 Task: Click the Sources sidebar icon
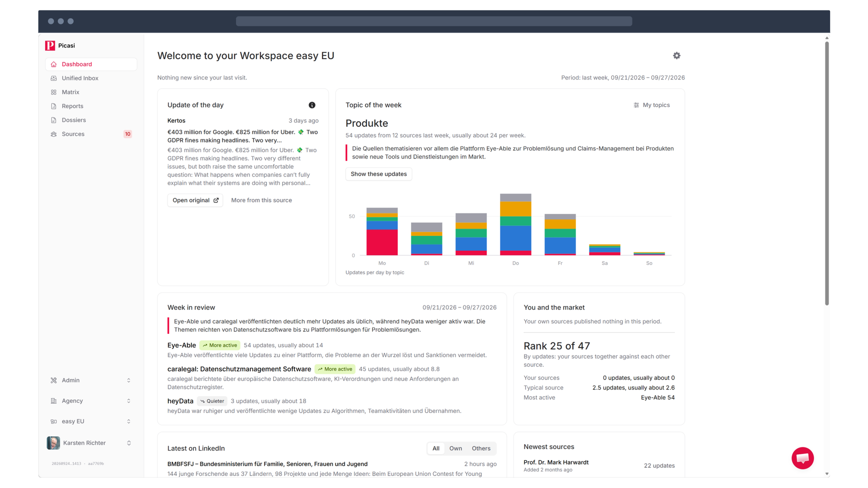(x=54, y=134)
